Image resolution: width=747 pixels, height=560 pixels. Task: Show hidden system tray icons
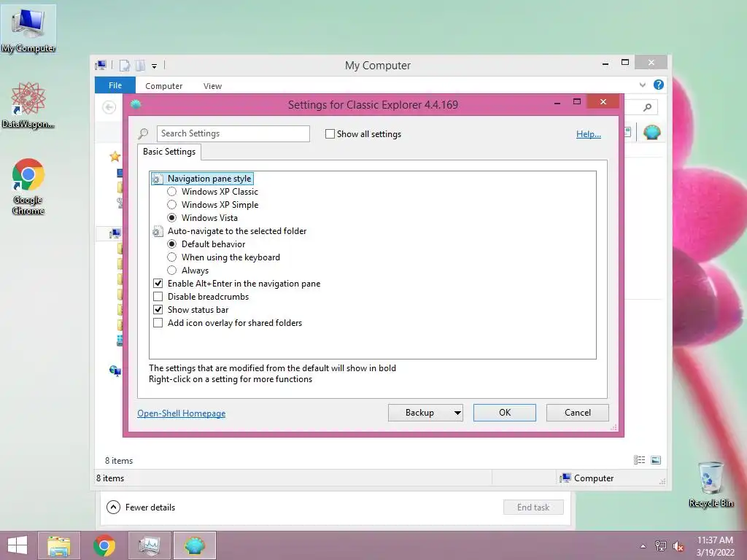pyautogui.click(x=643, y=546)
